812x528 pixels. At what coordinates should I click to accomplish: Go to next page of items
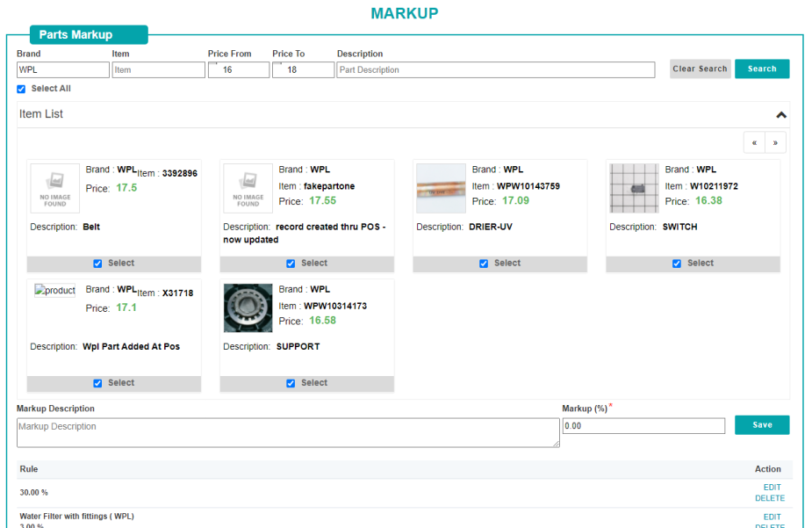(775, 142)
